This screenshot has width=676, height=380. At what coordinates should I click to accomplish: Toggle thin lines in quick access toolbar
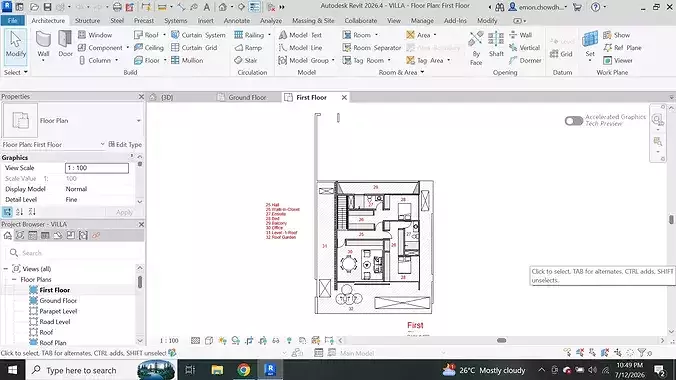click(255, 7)
